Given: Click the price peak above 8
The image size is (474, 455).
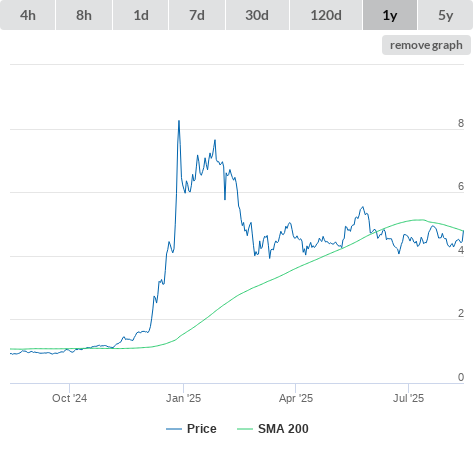Looking at the screenshot, I should coord(179,121).
